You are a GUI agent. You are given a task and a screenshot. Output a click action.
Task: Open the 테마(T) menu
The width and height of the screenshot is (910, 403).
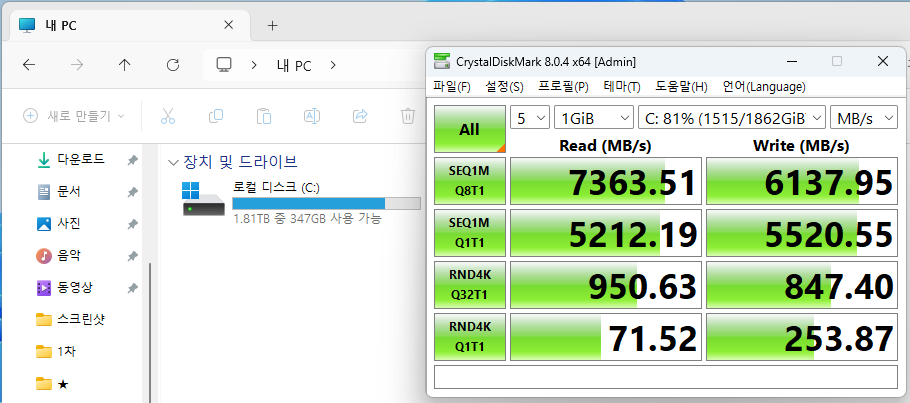tap(622, 87)
